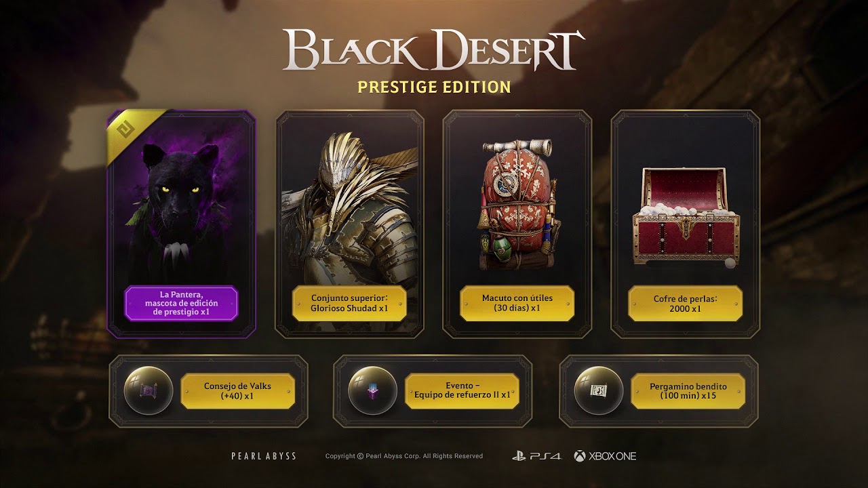
Task: Click the Pearl Abyss logo text
Action: pyautogui.click(x=264, y=456)
